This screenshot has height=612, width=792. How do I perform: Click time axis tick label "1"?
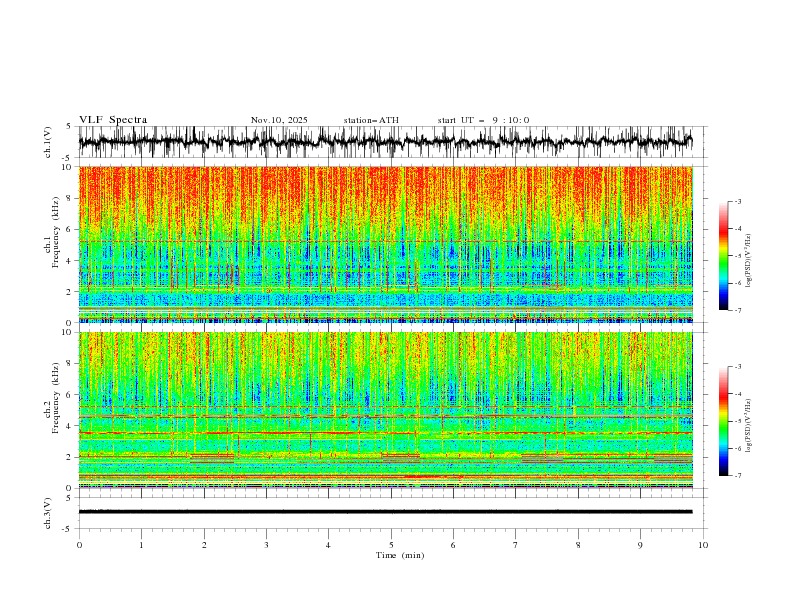pos(141,545)
